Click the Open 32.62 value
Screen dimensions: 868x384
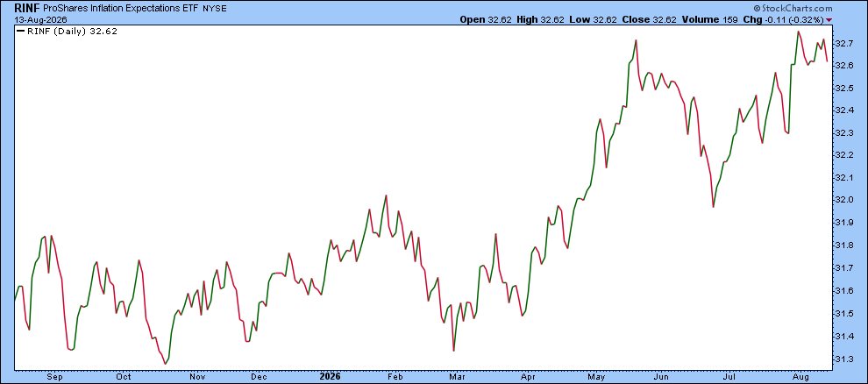[x=486, y=19]
